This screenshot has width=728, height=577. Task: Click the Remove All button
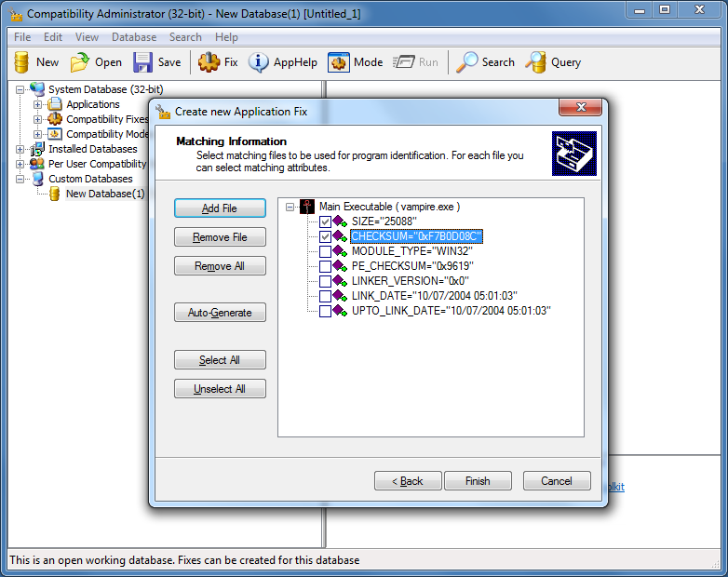220,266
